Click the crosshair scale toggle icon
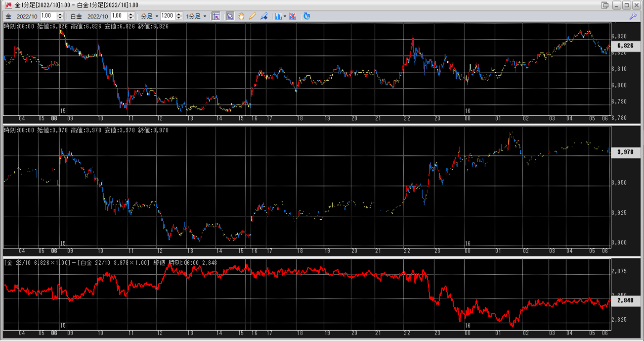The height and width of the screenshot is (341, 644). point(216,16)
